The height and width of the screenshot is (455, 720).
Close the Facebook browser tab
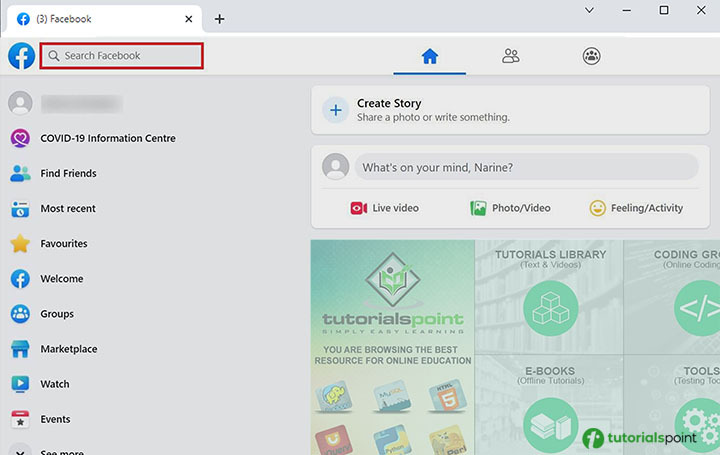point(189,19)
